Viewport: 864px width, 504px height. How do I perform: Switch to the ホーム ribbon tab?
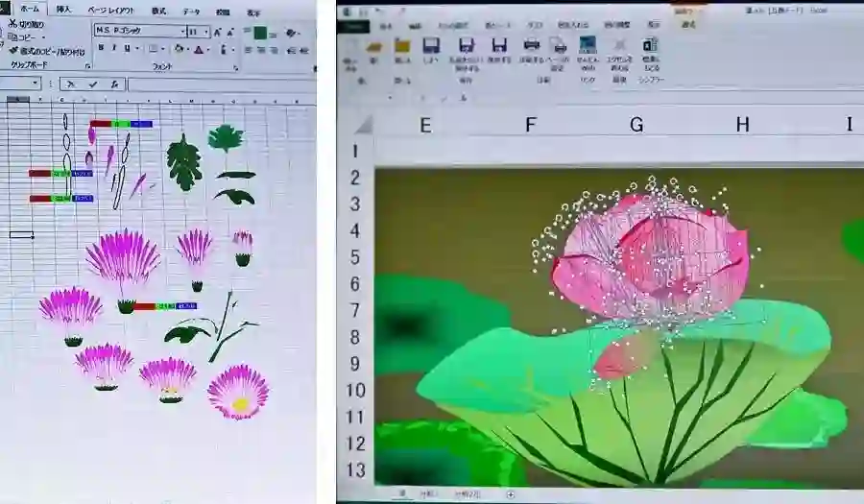pos(30,9)
